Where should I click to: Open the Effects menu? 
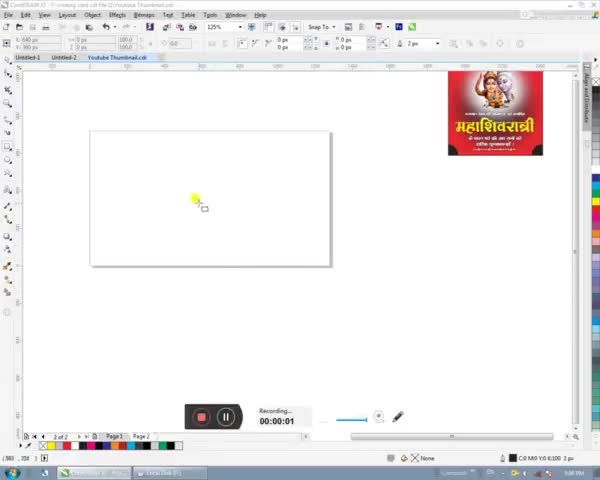pos(117,15)
